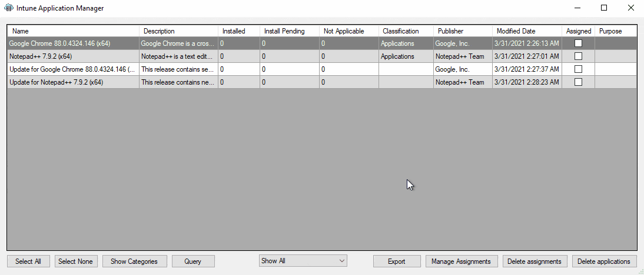Tick Assigned checkbox for Google Chrome 88.0.4324.146 (x64)

[578, 43]
